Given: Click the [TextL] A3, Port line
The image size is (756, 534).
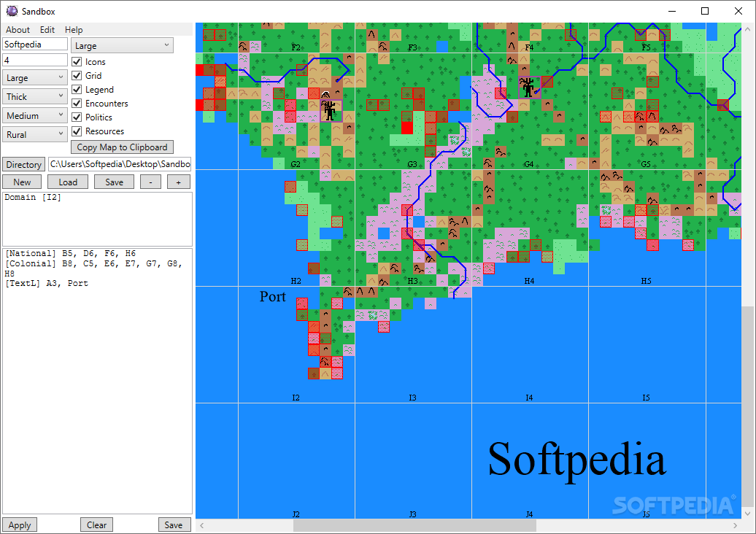Looking at the screenshot, I should [47, 283].
